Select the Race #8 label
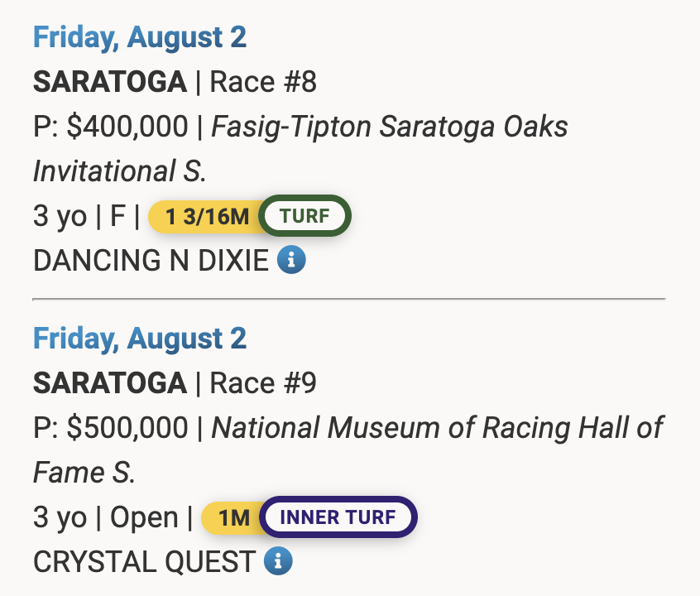Viewport: 700px width, 596px height. (x=263, y=82)
